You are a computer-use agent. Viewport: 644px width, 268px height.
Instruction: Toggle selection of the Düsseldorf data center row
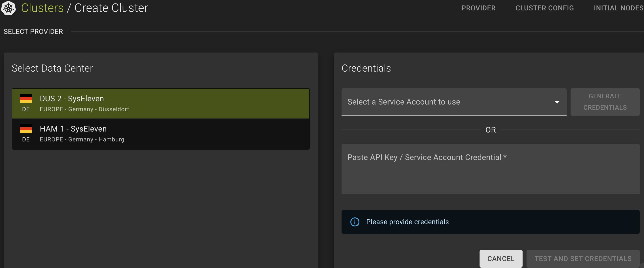point(160,103)
